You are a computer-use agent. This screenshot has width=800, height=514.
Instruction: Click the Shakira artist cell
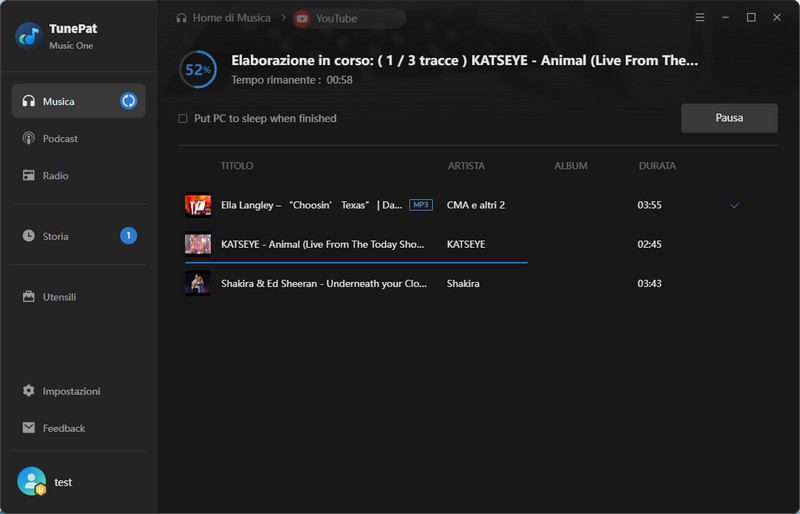tap(463, 283)
